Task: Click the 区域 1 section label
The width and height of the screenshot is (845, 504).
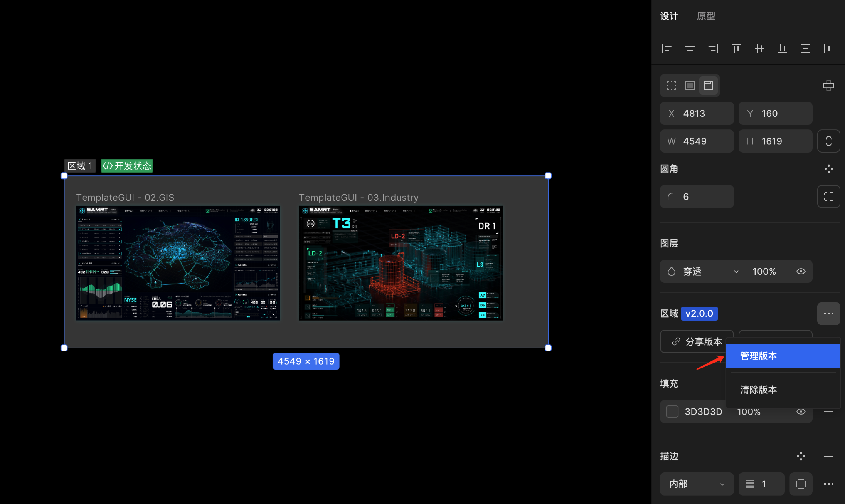Action: (80, 166)
